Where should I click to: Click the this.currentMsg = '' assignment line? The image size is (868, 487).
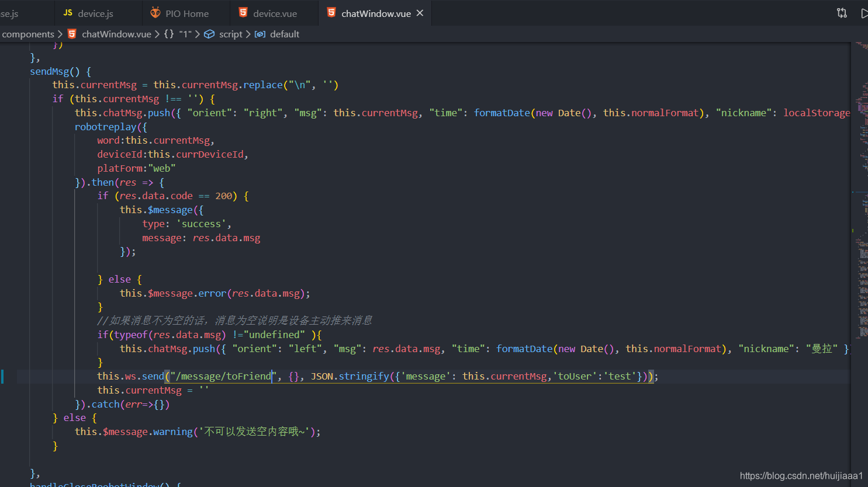click(x=153, y=390)
